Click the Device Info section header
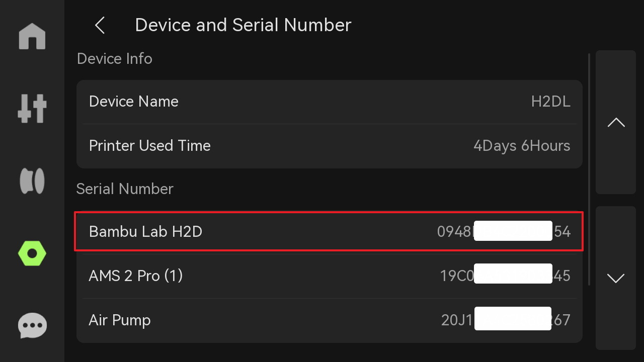This screenshot has height=362, width=644. tap(114, 59)
